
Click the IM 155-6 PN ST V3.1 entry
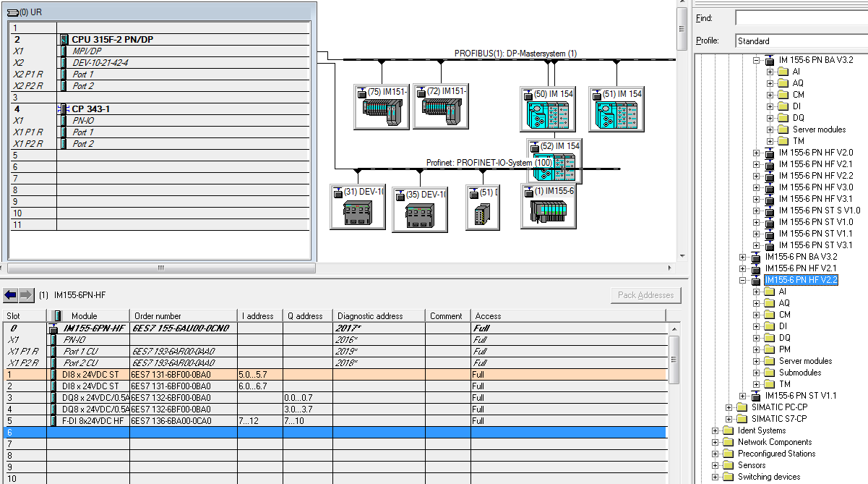(815, 245)
